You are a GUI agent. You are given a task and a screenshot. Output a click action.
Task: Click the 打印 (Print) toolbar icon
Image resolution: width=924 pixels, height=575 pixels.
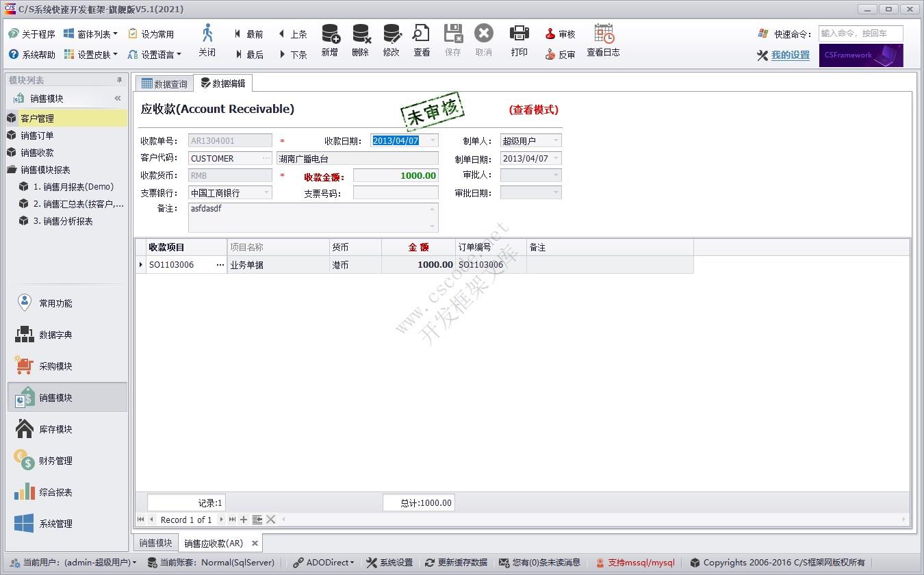point(519,42)
